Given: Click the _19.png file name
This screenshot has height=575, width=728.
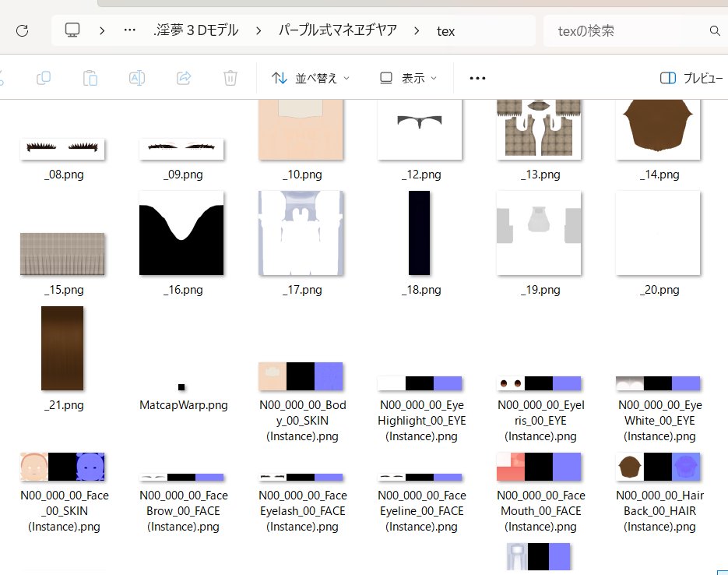Looking at the screenshot, I should click(x=540, y=290).
